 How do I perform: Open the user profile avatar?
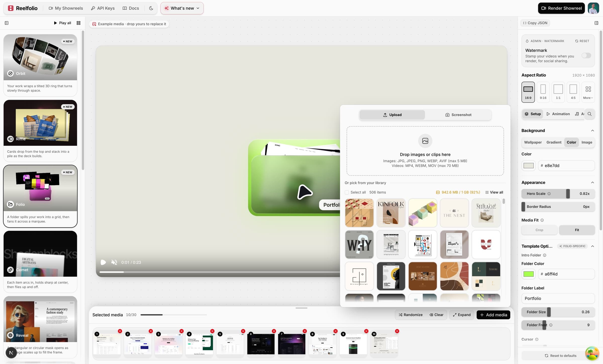click(593, 8)
